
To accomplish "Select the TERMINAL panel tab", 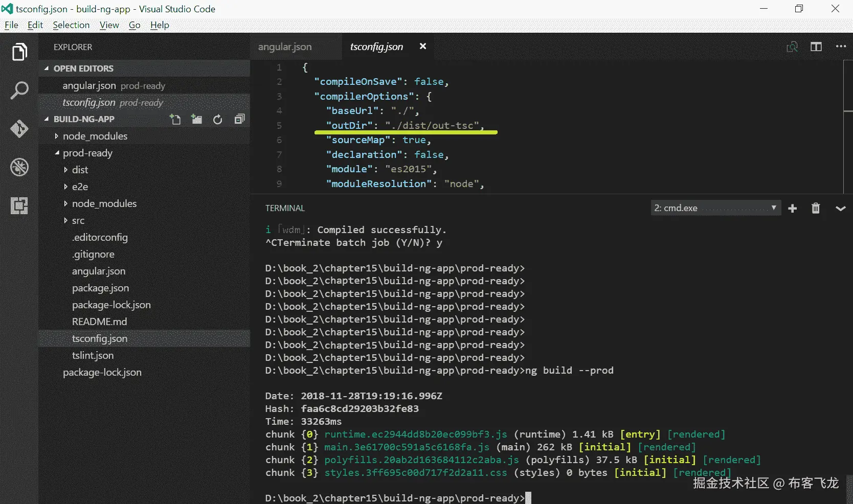I will 285,208.
